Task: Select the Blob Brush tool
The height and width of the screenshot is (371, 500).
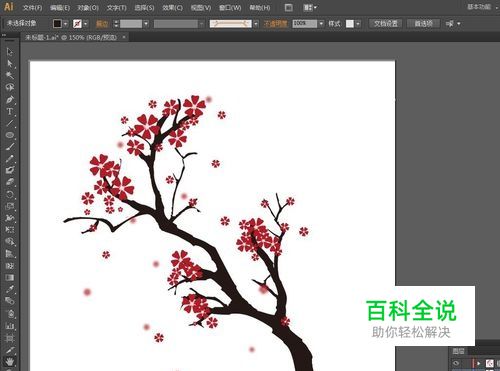Action: pos(10,170)
